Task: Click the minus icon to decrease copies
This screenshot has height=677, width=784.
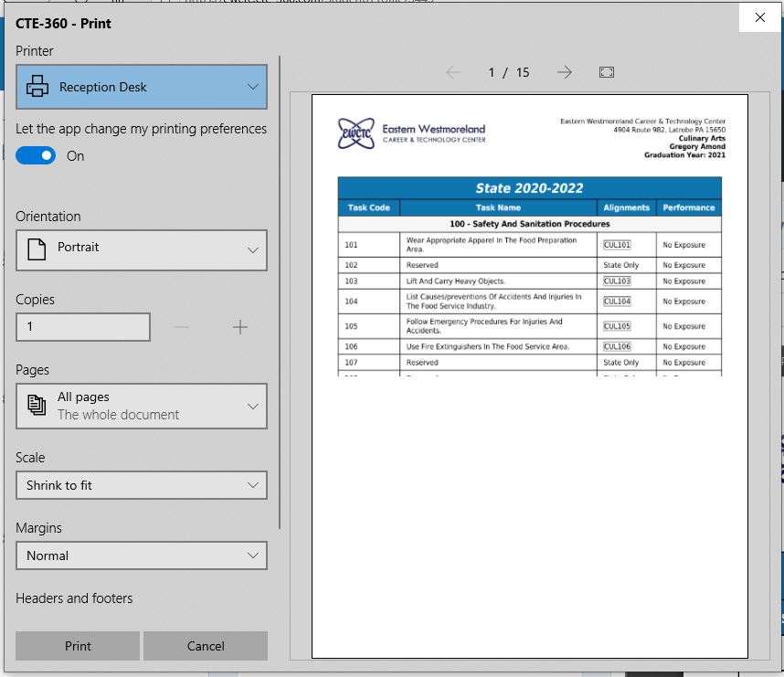Action: [182, 327]
